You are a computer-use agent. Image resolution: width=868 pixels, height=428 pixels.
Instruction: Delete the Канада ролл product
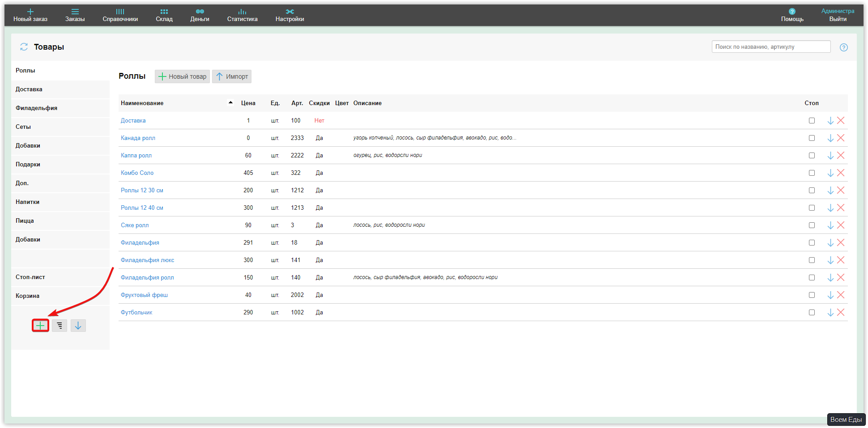(841, 138)
